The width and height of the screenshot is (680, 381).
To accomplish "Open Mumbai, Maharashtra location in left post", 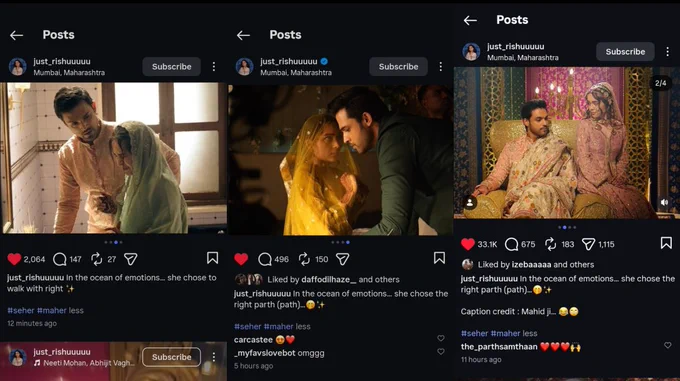I will [69, 73].
